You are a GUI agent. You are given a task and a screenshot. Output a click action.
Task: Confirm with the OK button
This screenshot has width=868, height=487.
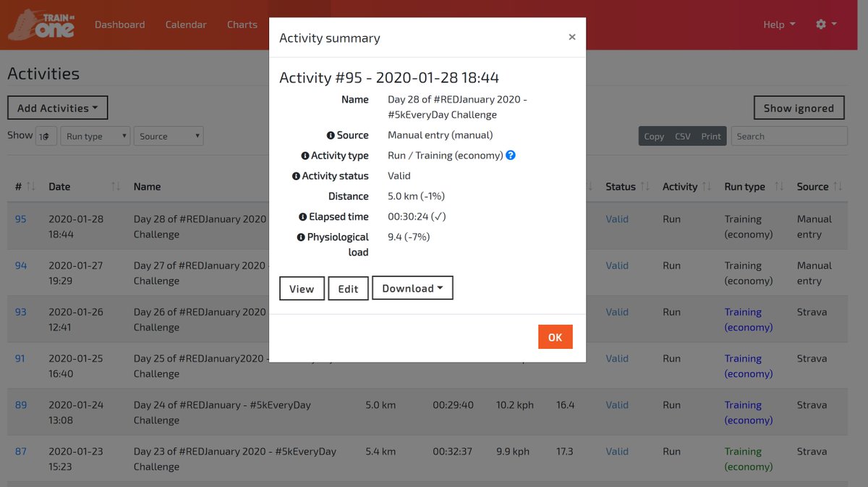click(555, 337)
